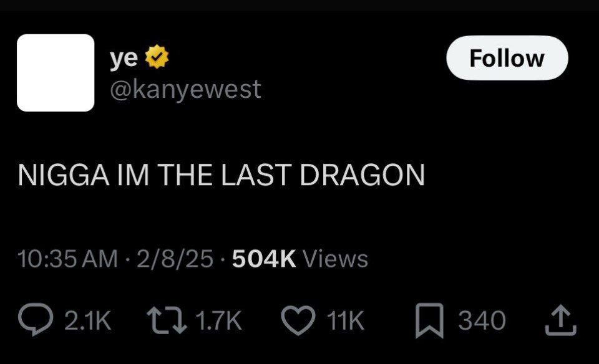Click the 2.1K replies count
This screenshot has height=364, width=599.
[x=88, y=320]
